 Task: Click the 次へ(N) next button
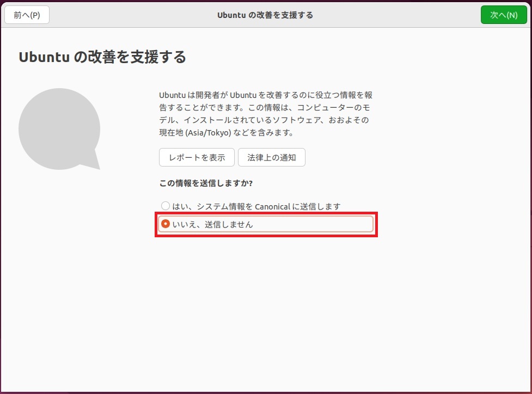[504, 15]
